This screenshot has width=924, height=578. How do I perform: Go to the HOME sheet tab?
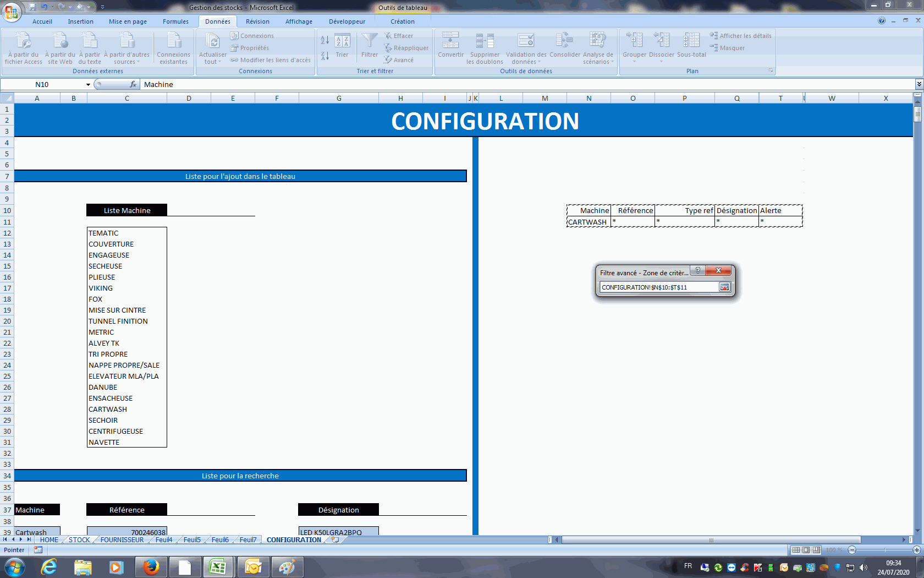click(49, 540)
